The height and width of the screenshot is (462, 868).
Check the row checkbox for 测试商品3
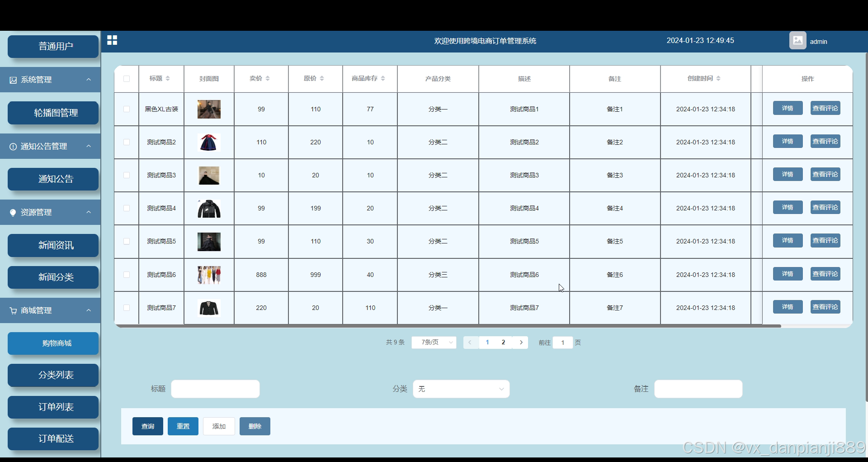click(127, 175)
